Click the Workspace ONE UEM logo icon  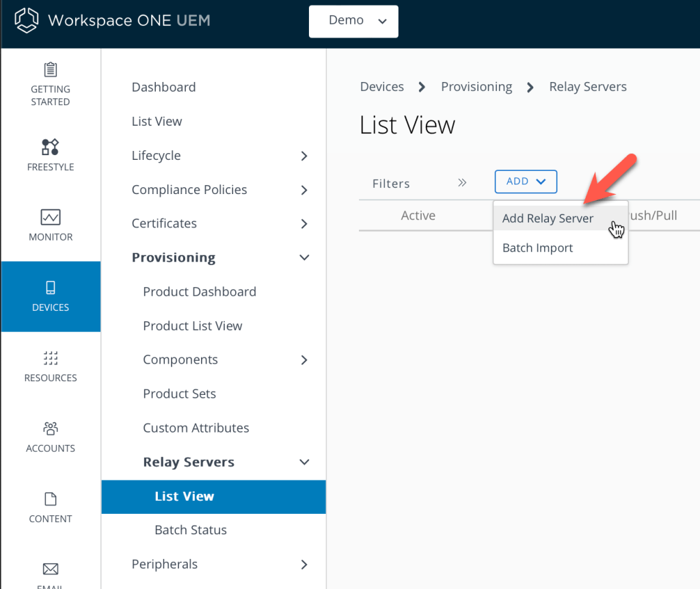[x=27, y=20]
